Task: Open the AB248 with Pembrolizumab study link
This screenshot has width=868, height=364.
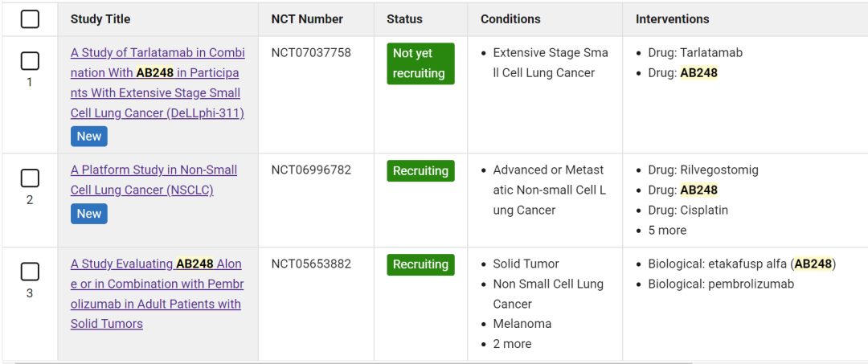Action: pos(158,294)
